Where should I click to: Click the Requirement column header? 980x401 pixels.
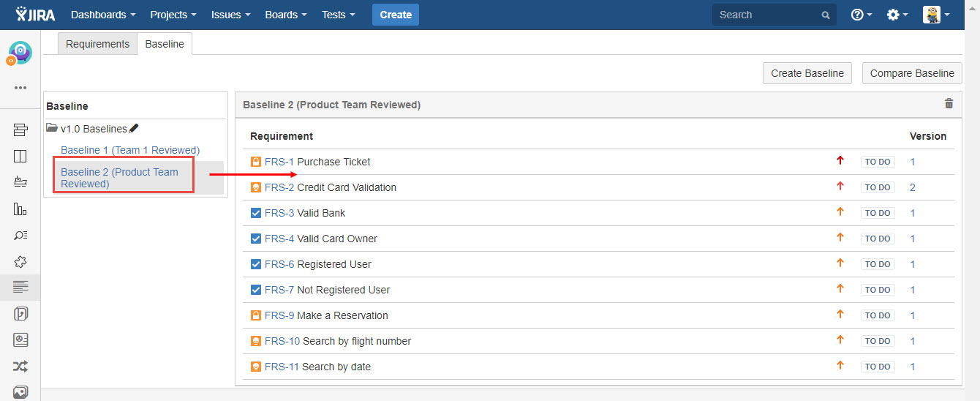pos(282,136)
